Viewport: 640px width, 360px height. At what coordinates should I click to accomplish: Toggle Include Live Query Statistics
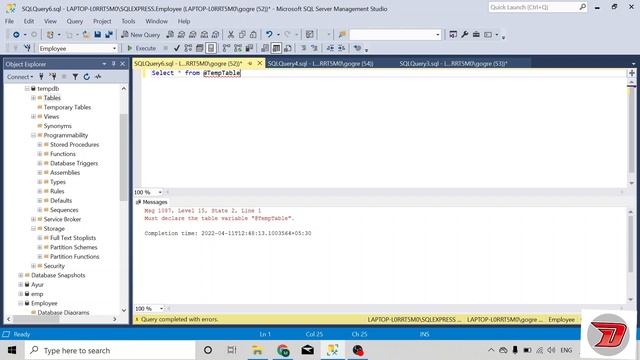[x=238, y=48]
